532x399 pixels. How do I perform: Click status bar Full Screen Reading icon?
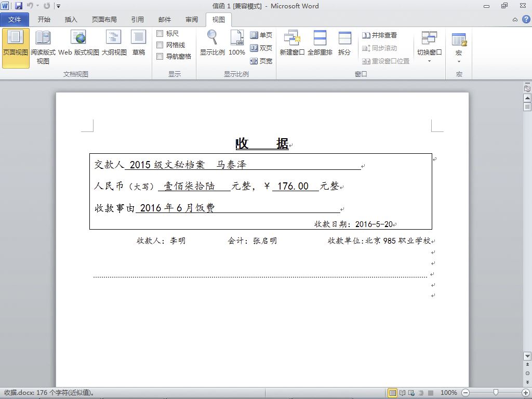402,393
